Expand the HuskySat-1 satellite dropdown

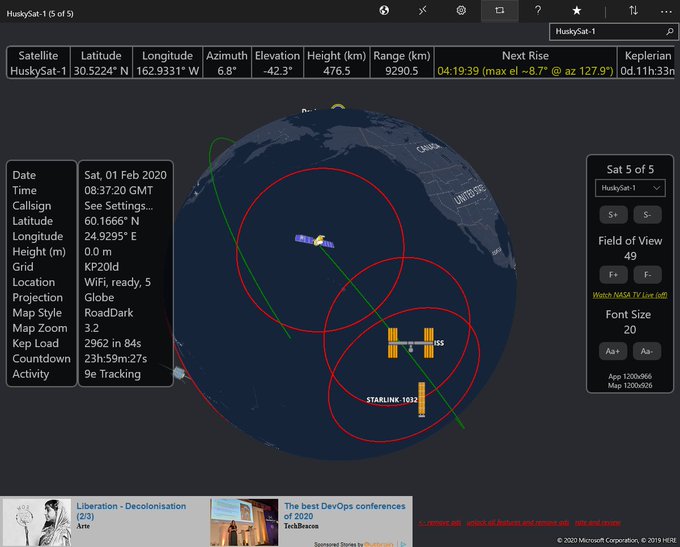(630, 188)
